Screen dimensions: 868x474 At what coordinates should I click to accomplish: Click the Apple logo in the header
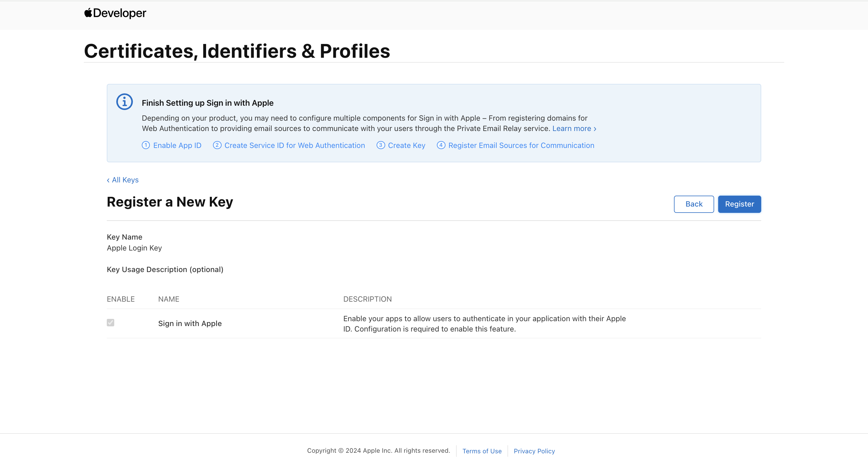(88, 13)
